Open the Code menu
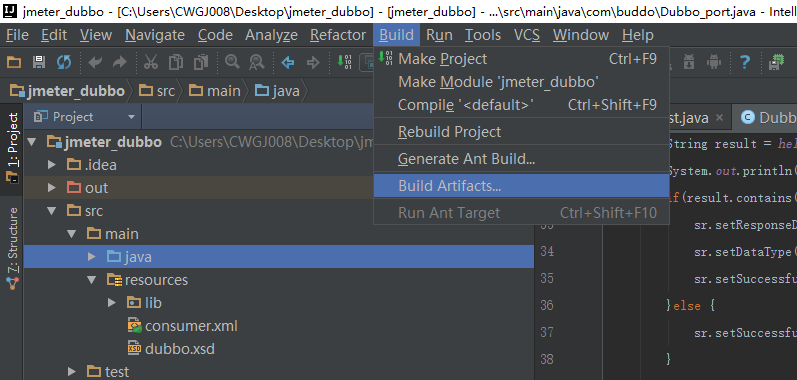797x380 pixels. [215, 35]
